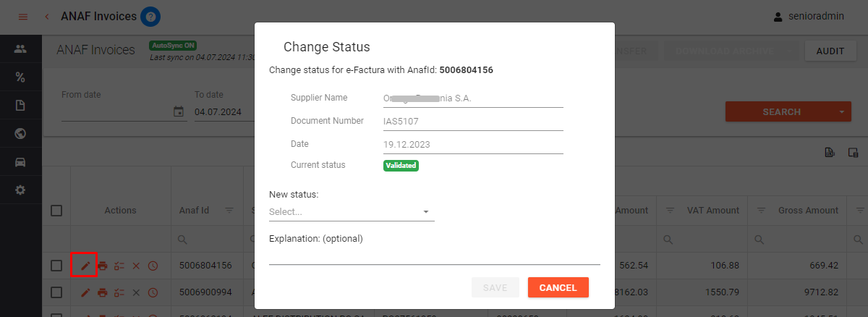Open the people section in sidebar

[20, 49]
